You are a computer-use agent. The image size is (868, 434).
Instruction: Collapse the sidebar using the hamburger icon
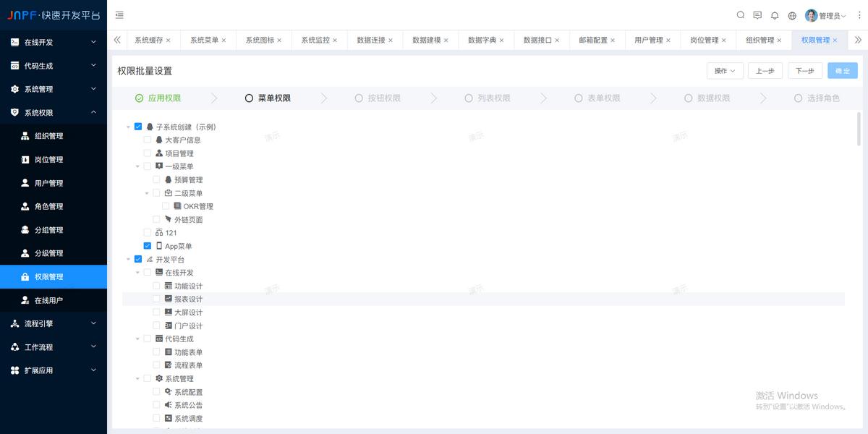[119, 14]
